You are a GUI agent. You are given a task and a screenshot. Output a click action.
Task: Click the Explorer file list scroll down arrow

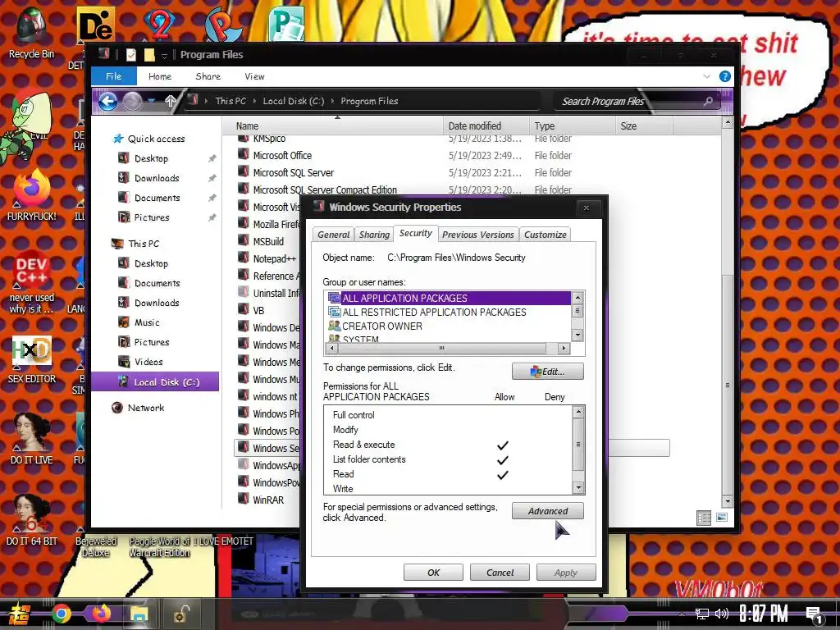[727, 502]
